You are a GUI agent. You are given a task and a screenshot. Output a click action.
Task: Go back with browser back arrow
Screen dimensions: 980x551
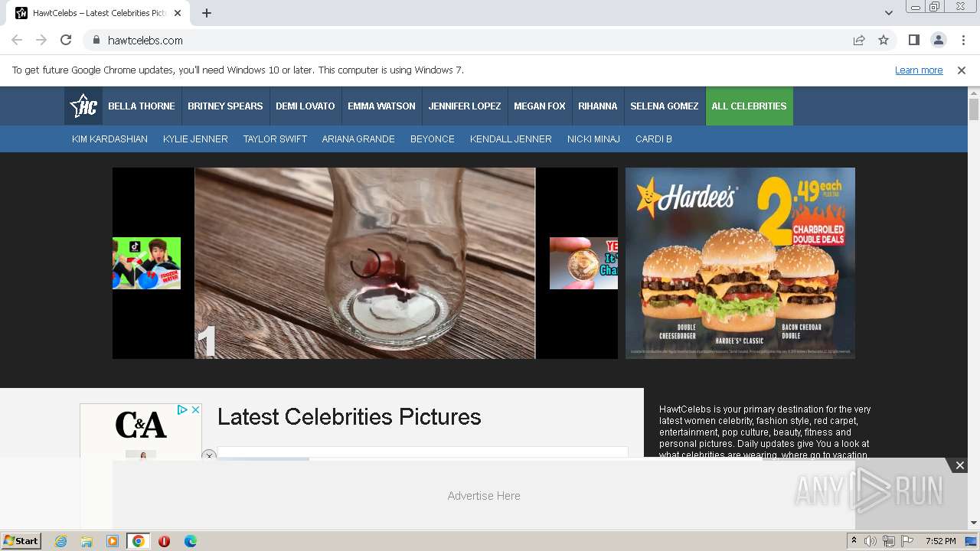pos(17,41)
